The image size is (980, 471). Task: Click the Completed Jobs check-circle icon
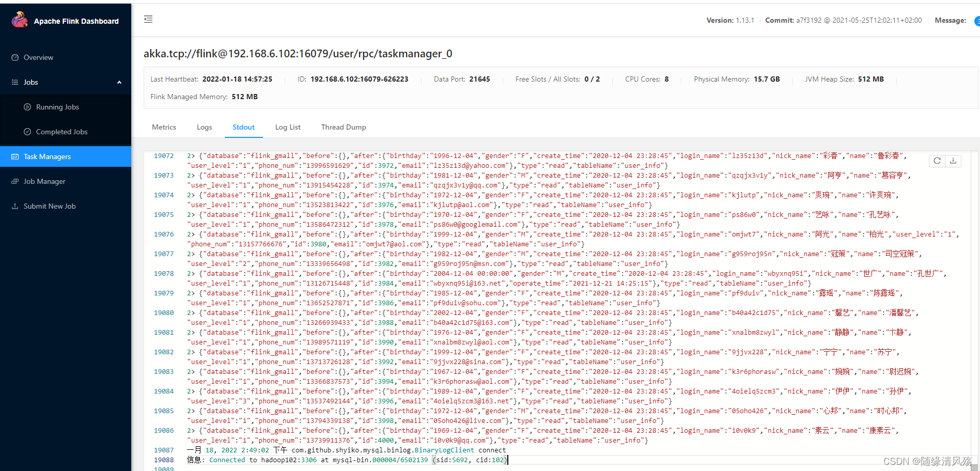pyautogui.click(x=27, y=132)
